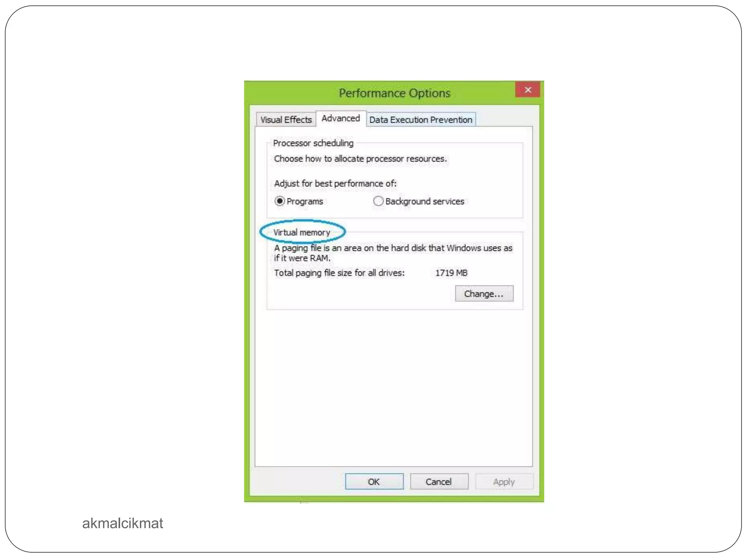Dismiss dialog using the Cancel button

(x=439, y=482)
